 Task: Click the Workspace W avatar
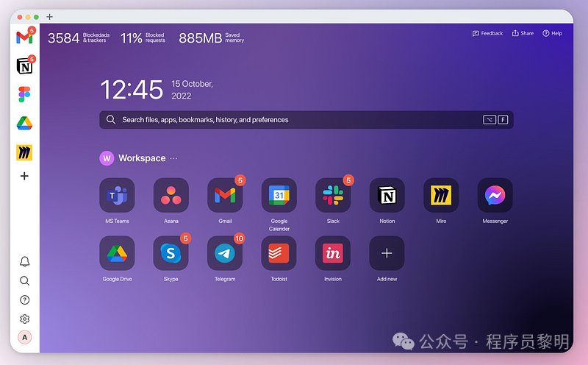[107, 158]
